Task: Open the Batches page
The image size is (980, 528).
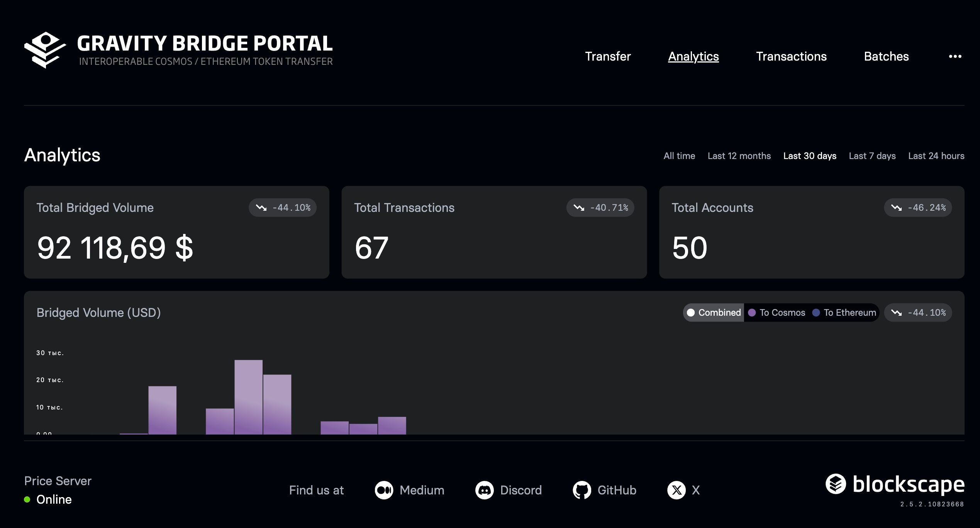Action: point(886,56)
